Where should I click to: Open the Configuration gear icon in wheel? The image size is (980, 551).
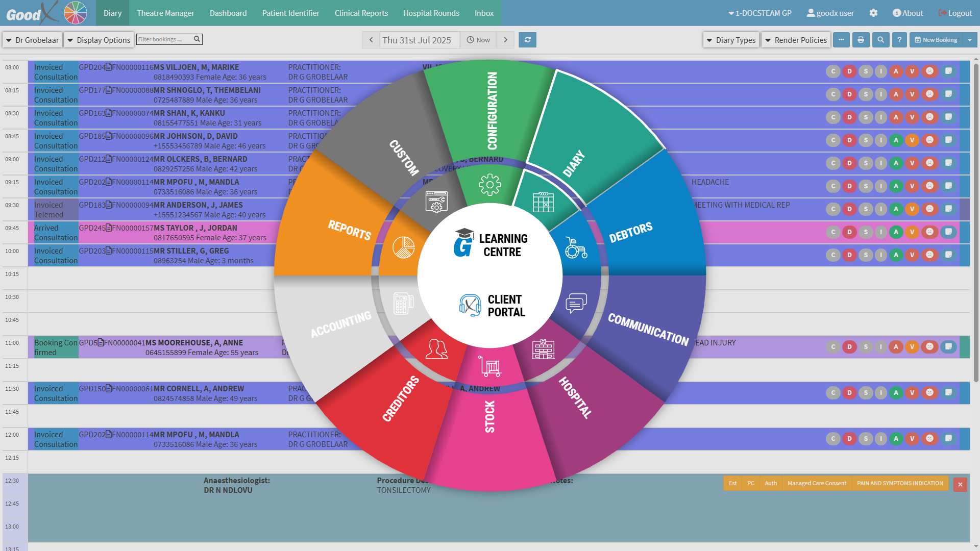(489, 185)
